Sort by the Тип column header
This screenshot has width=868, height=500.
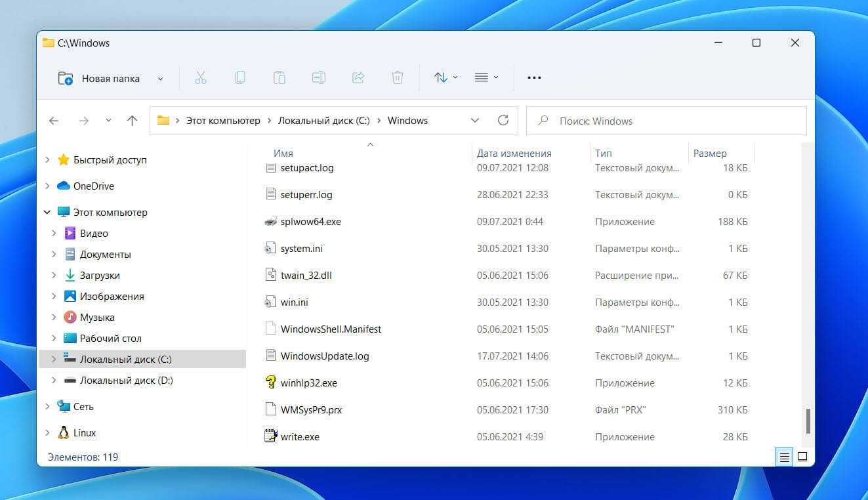click(x=603, y=153)
